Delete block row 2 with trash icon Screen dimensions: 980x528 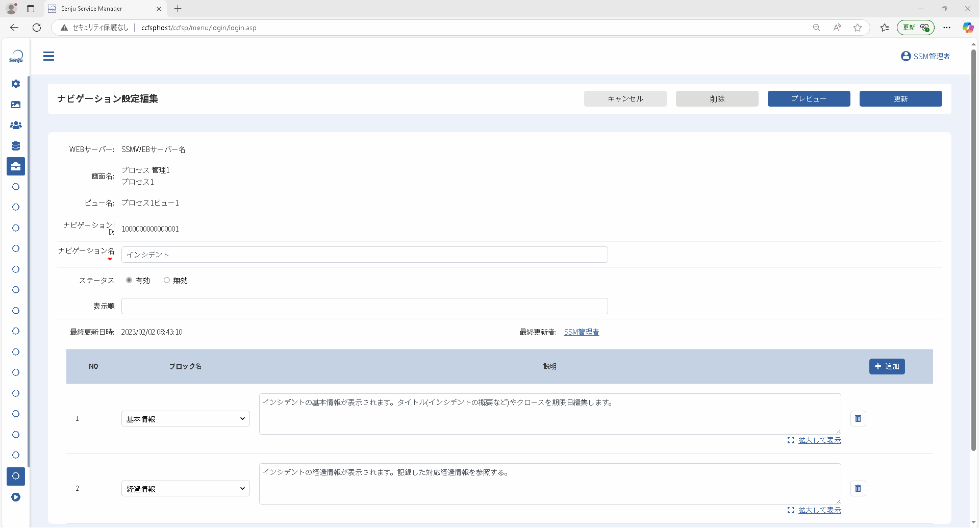(858, 488)
